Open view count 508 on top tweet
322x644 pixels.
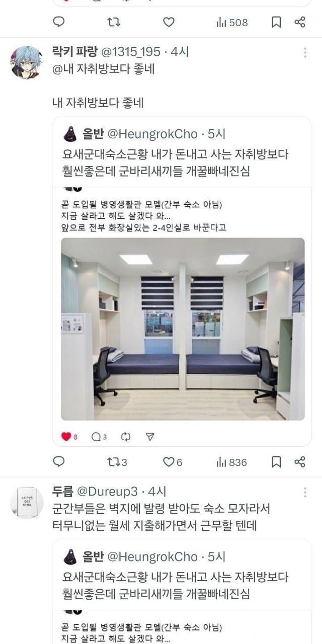point(232,22)
